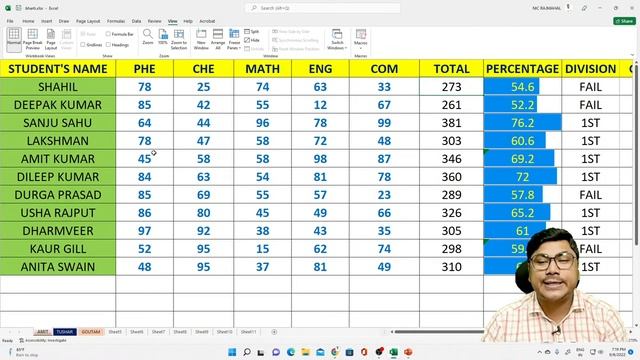640x360 pixels.
Task: Select the Sheet5 tab
Action: [x=115, y=332]
